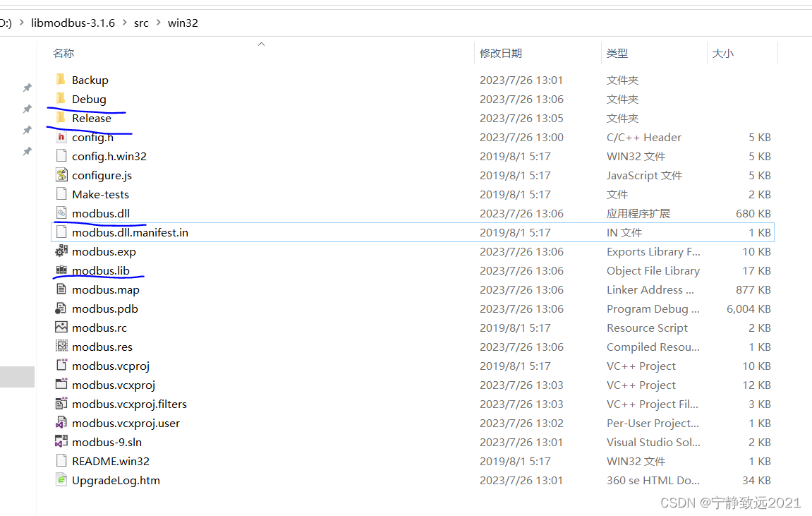Click the modbus-9.sln Visual Studio solution icon

pyautogui.click(x=61, y=442)
